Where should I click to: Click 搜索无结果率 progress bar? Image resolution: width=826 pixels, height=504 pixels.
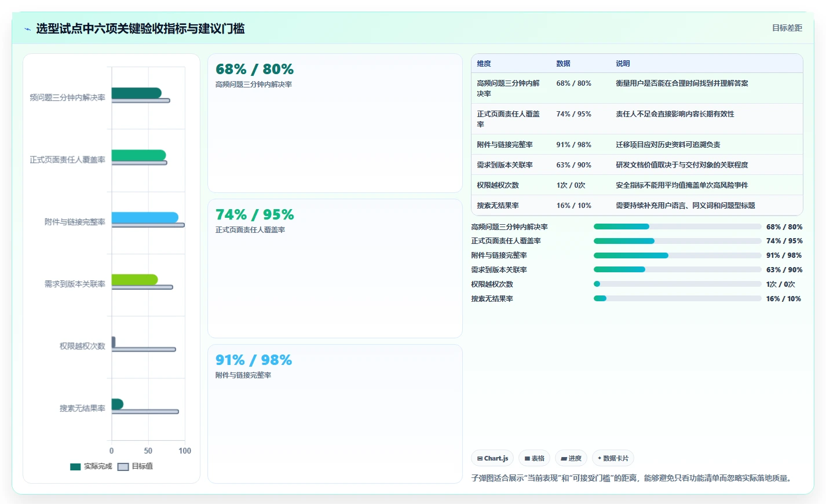point(677,298)
